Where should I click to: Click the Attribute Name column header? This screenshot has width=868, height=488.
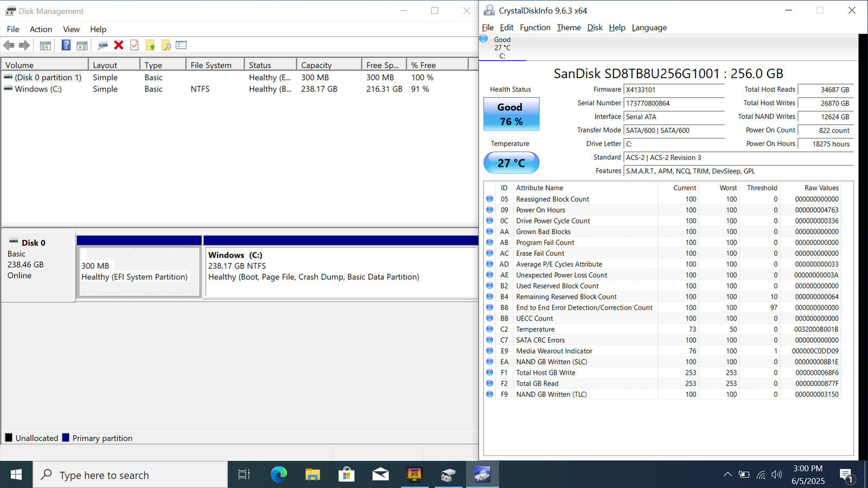click(585, 188)
